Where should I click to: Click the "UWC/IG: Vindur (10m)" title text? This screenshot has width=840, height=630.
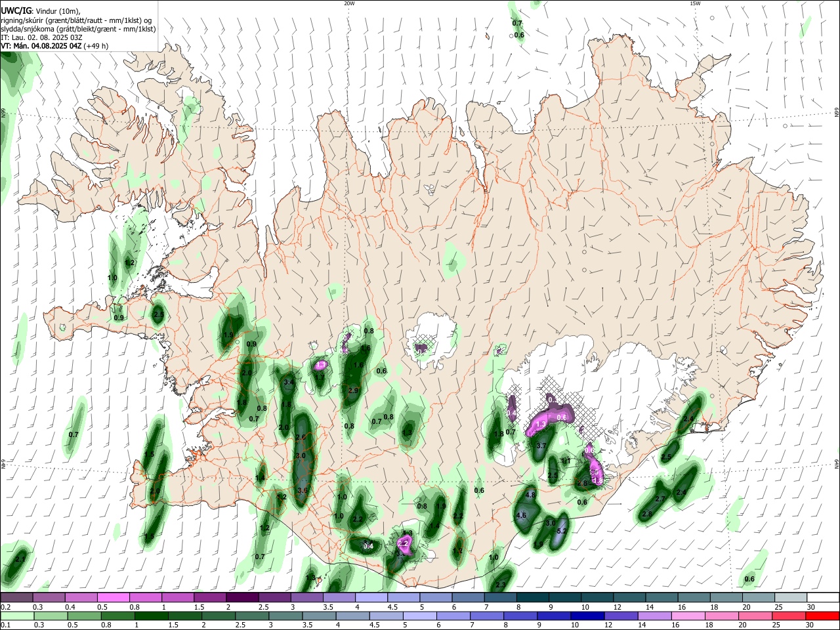[x=42, y=10]
